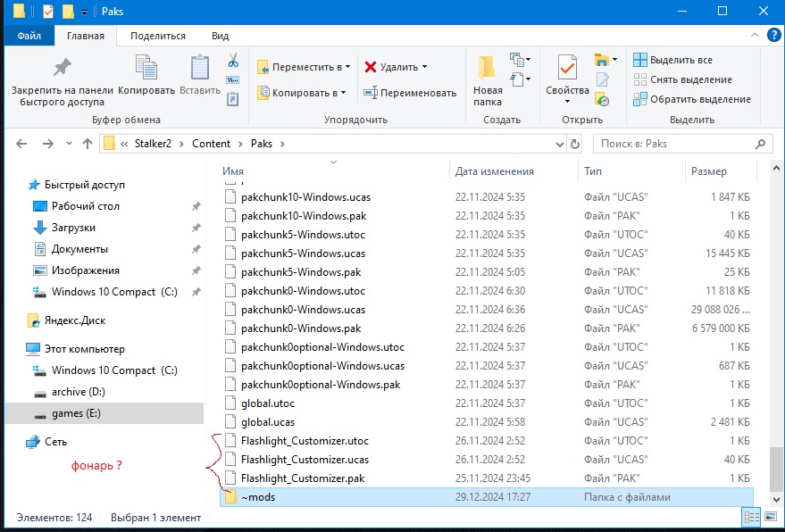This screenshot has height=532, width=785.
Task: Click Снять выделение
Action: point(682,79)
